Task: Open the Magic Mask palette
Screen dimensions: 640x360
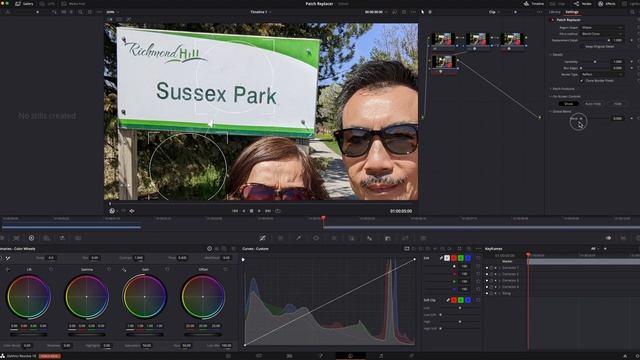Action: [x=351, y=238]
